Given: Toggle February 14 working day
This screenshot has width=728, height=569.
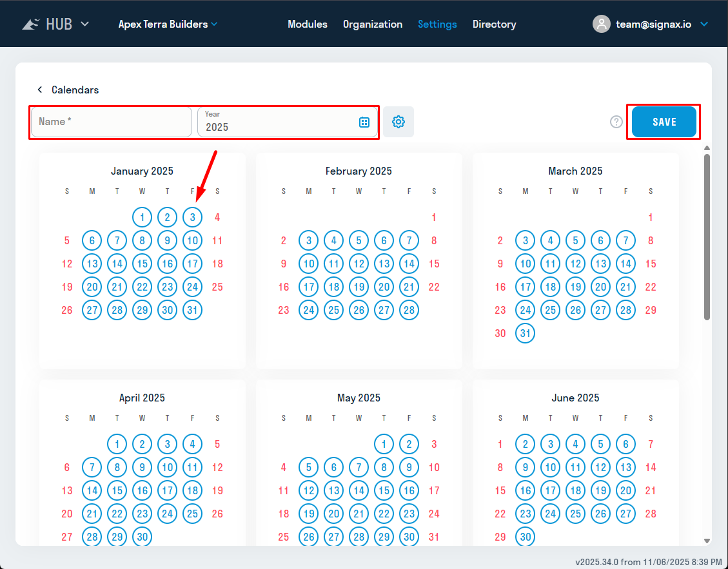Looking at the screenshot, I should pos(409,264).
